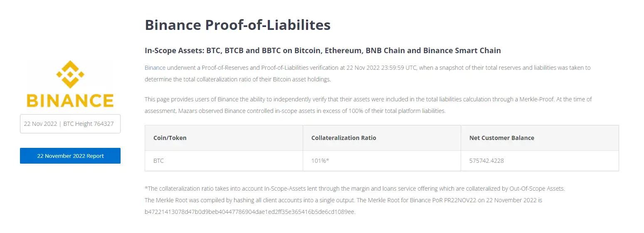Follow the Binance hyperlink in the paragraph
Viewport: 644px width, 233px height.
pyautogui.click(x=155, y=67)
